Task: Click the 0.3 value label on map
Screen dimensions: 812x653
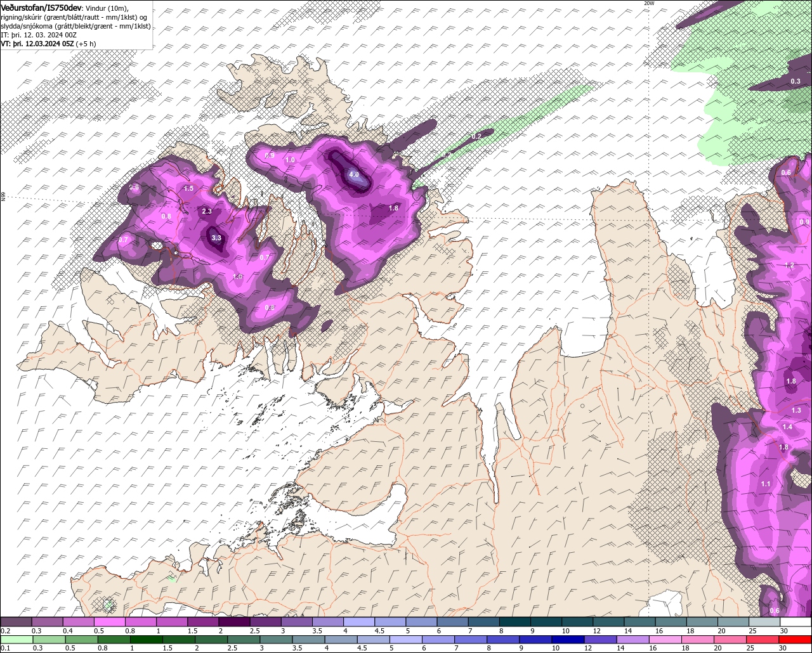Action: 796,81
